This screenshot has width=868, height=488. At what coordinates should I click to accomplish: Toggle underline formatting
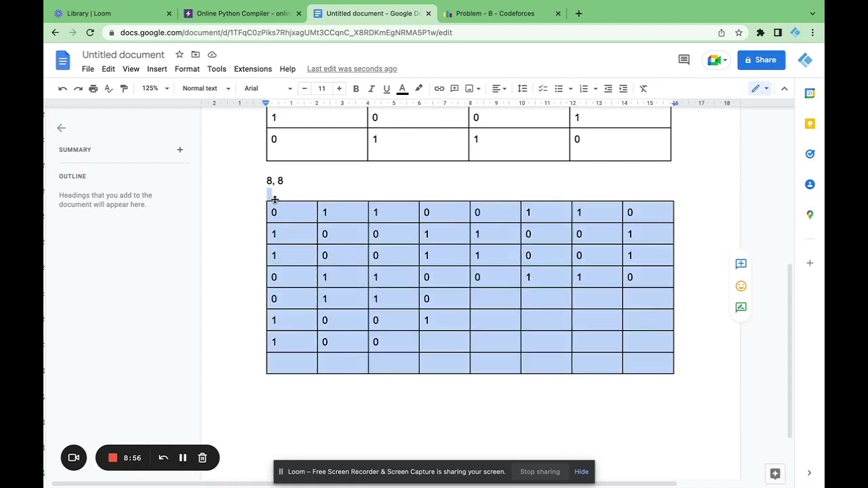click(x=387, y=89)
